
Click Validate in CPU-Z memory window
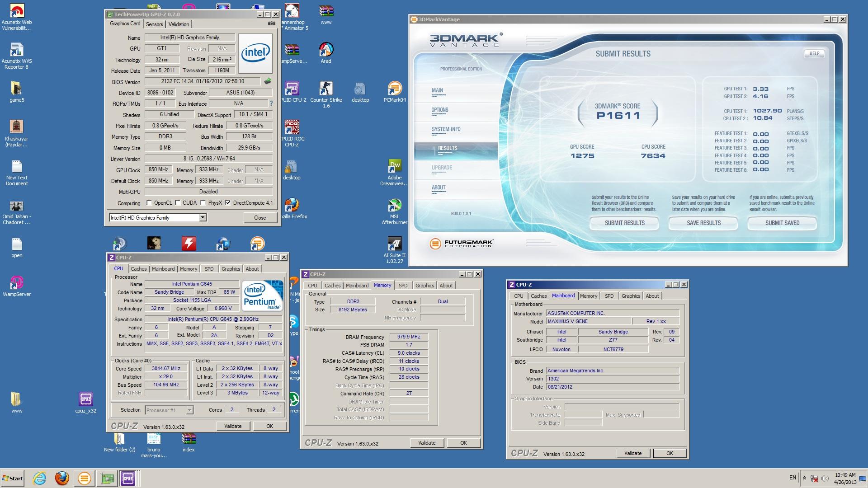pos(427,443)
